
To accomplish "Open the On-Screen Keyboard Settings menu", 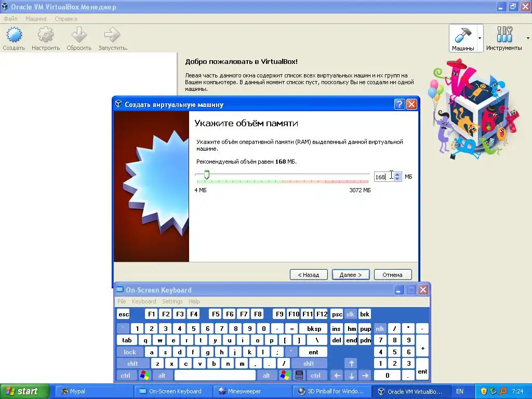I will (x=172, y=301).
